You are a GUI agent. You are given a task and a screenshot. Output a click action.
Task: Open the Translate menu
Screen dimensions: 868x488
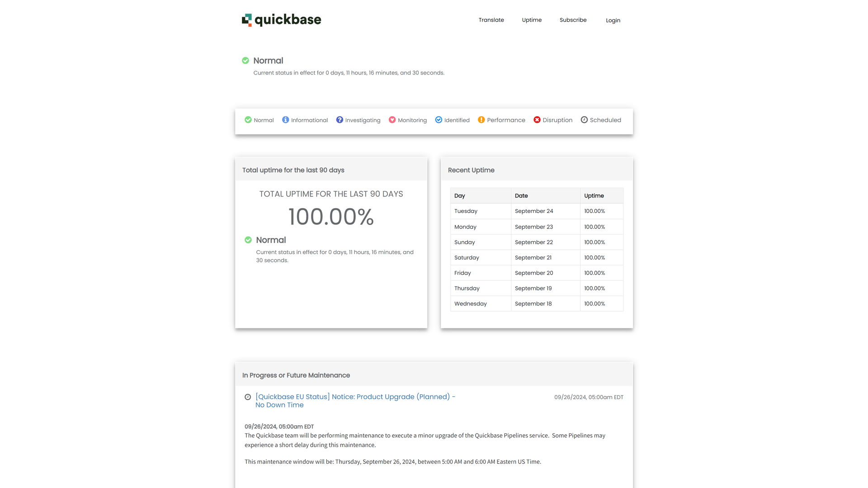pos(491,20)
